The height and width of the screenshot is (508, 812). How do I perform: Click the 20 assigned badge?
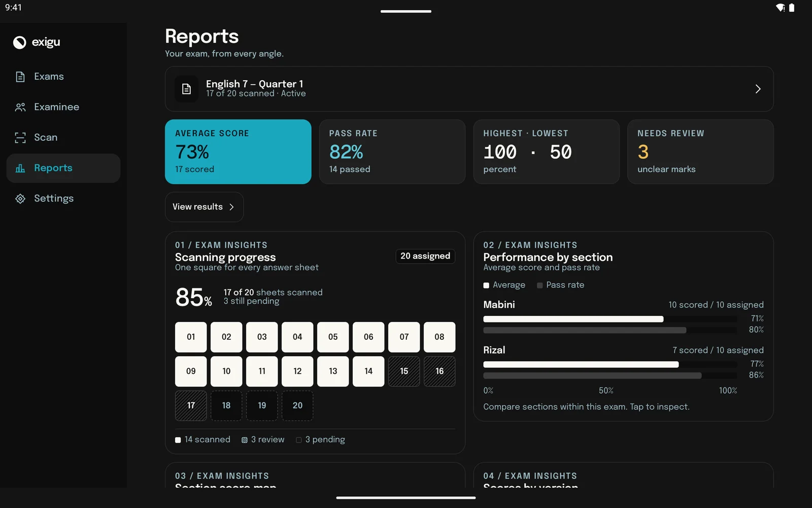pos(425,256)
